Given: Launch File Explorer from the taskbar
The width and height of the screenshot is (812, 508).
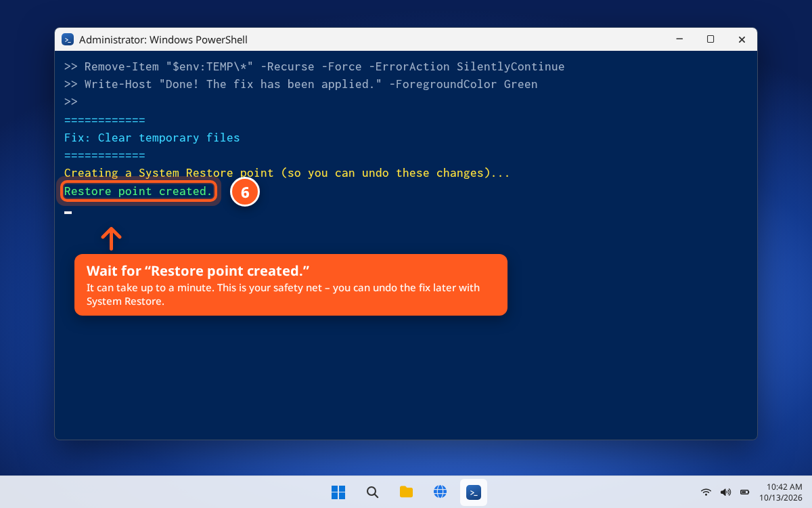Looking at the screenshot, I should [x=406, y=492].
